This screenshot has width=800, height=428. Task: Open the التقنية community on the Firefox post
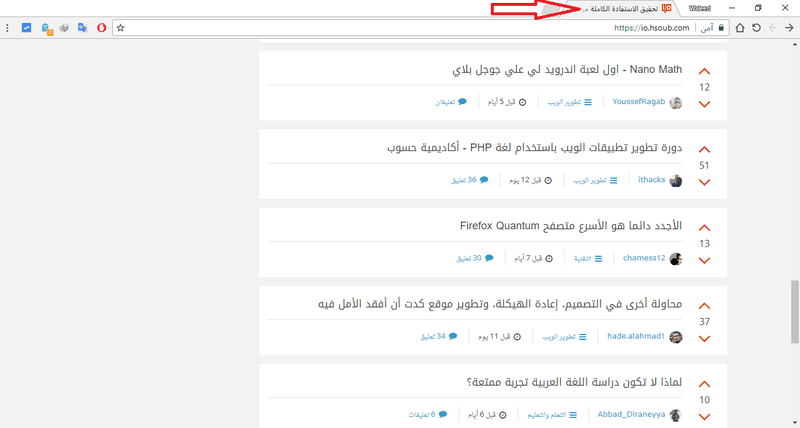tap(588, 259)
